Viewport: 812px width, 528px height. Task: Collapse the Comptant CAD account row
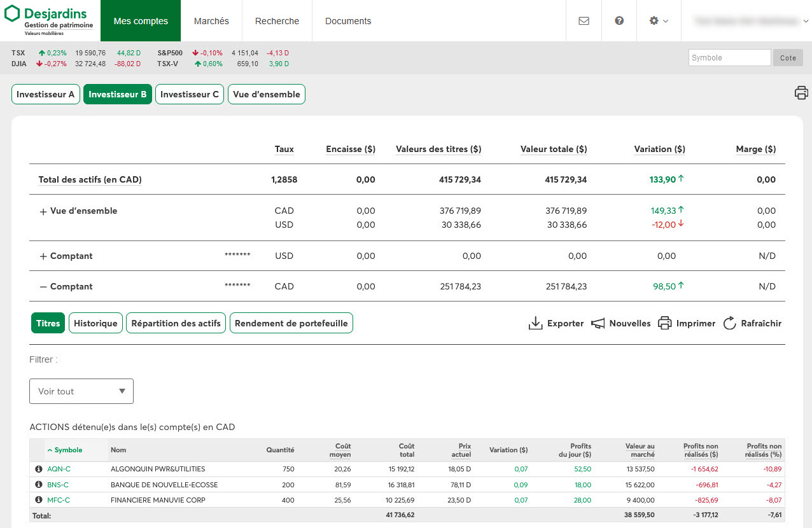coord(43,287)
